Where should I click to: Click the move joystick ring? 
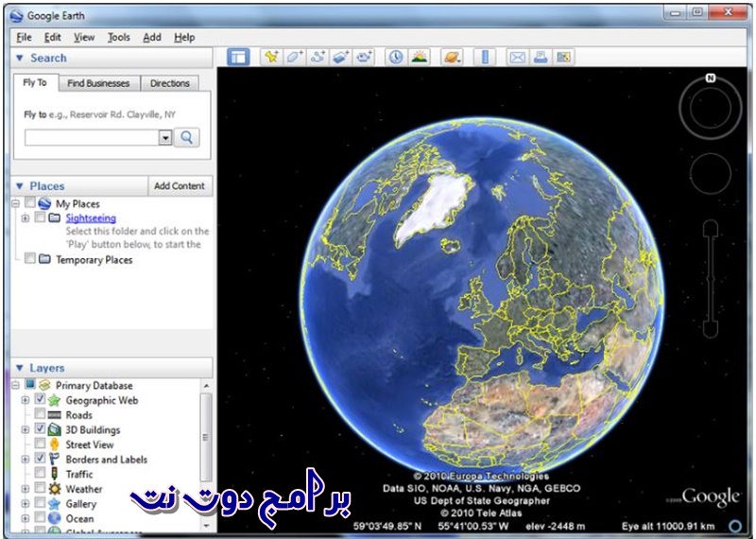(x=711, y=174)
